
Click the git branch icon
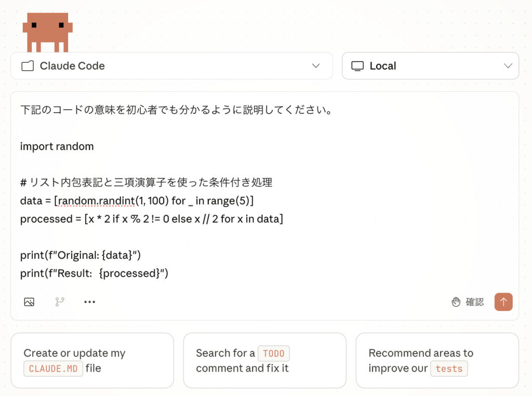click(x=60, y=302)
